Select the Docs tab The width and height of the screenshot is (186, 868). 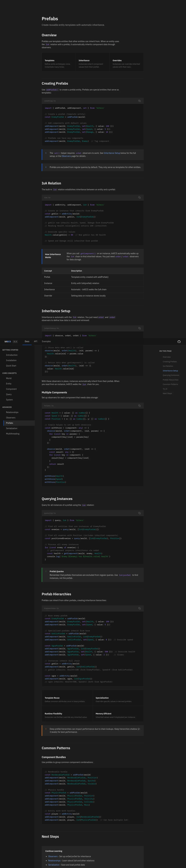pos(27,341)
